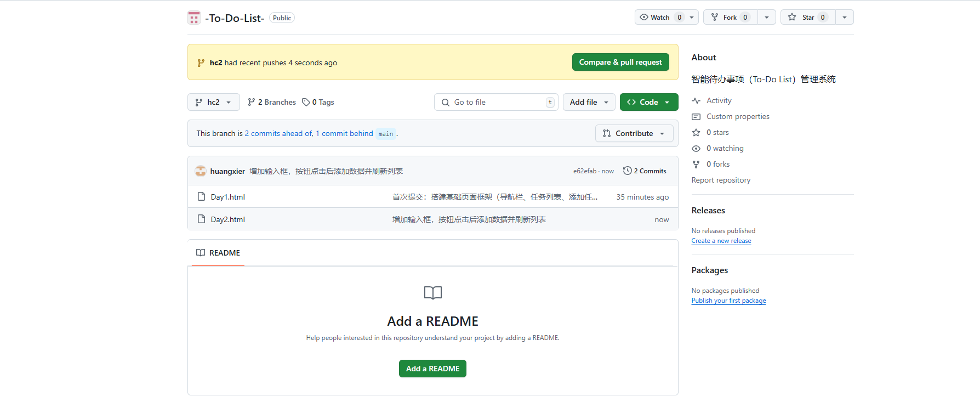This screenshot has width=980, height=402.
Task: Star this repository
Action: point(808,17)
